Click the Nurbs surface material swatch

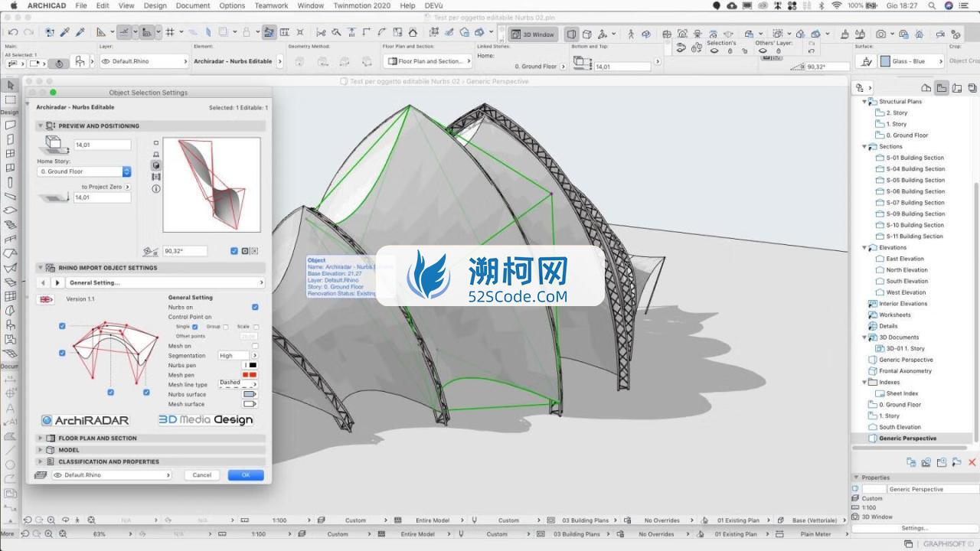(250, 394)
